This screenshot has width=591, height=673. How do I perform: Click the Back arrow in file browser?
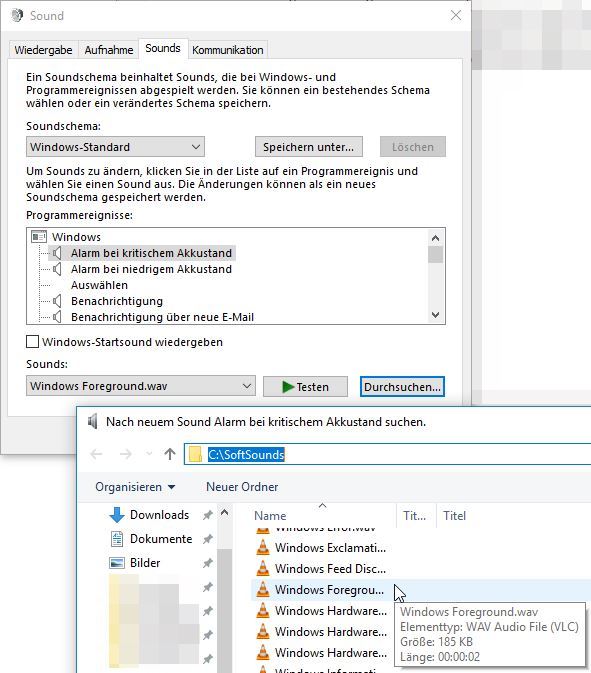coord(97,454)
